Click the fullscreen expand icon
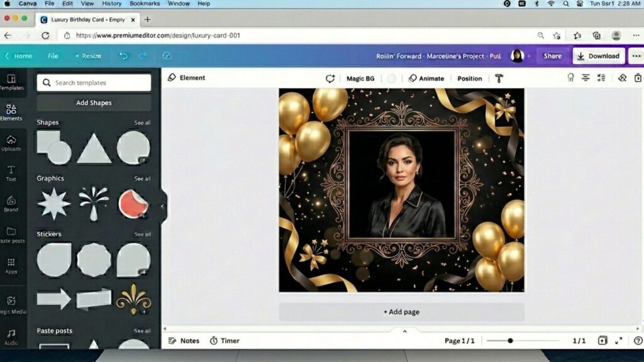644x362 pixels. coord(619,340)
